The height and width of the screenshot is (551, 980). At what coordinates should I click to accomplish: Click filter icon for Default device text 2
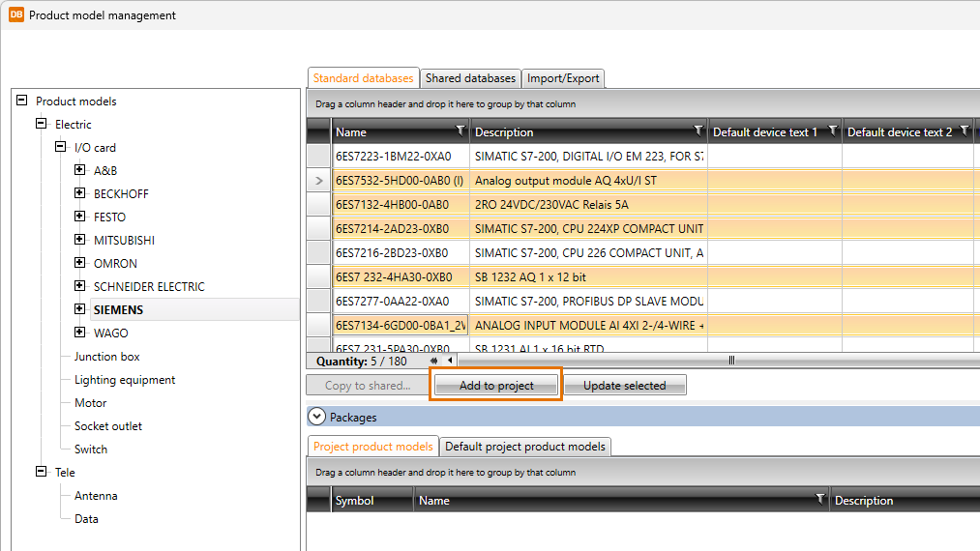964,130
